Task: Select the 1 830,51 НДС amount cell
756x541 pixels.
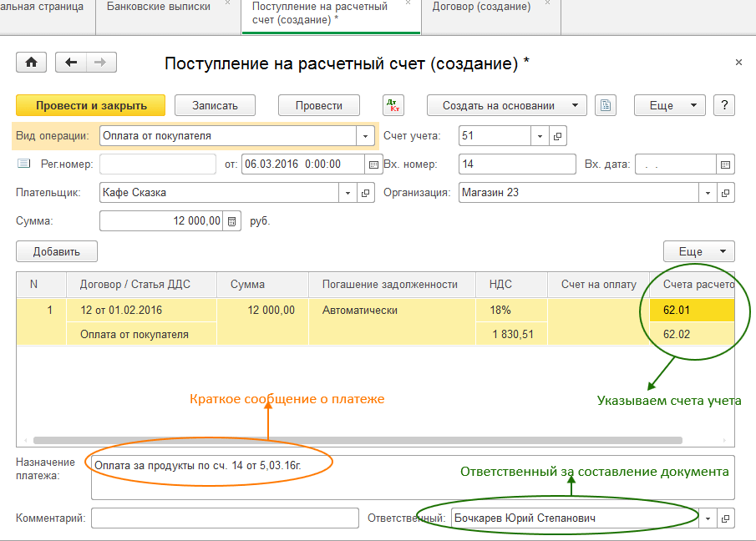Action: 511,334
